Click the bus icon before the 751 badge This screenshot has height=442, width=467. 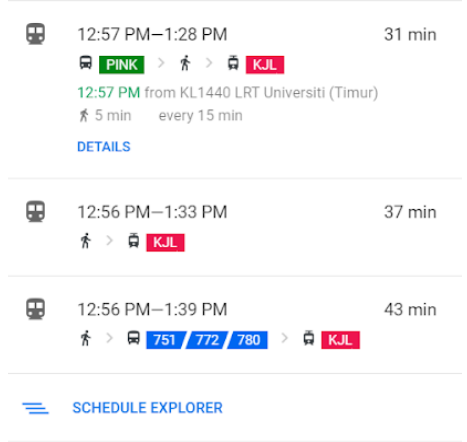[134, 338]
